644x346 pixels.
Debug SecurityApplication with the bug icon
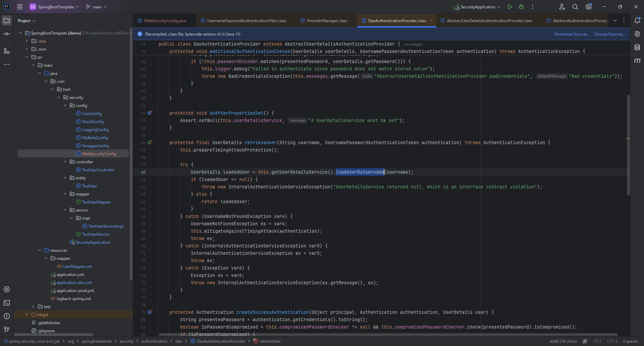pos(521,7)
